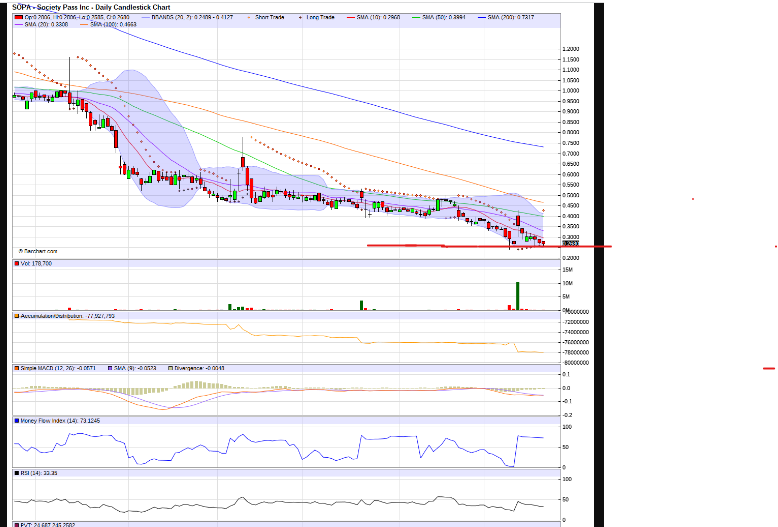778x527 pixels.
Task: Click the OHLC values text in legend
Action: tap(77, 17)
